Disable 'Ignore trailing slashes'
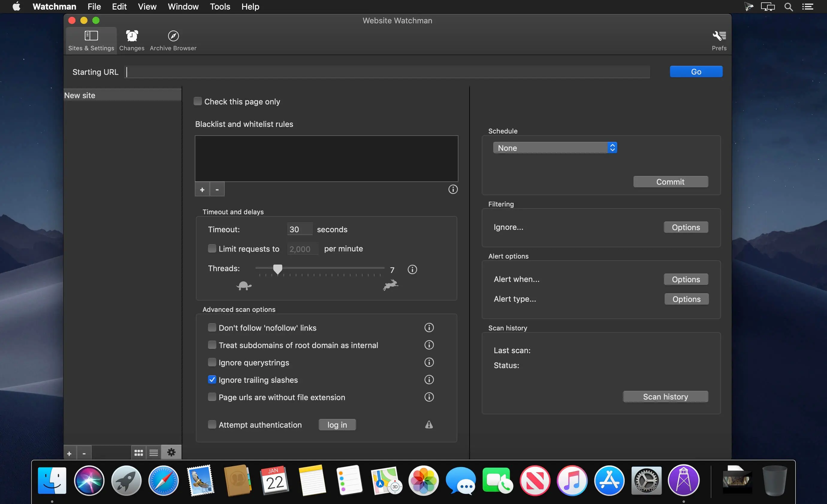Viewport: 827px width, 504px height. (x=212, y=379)
